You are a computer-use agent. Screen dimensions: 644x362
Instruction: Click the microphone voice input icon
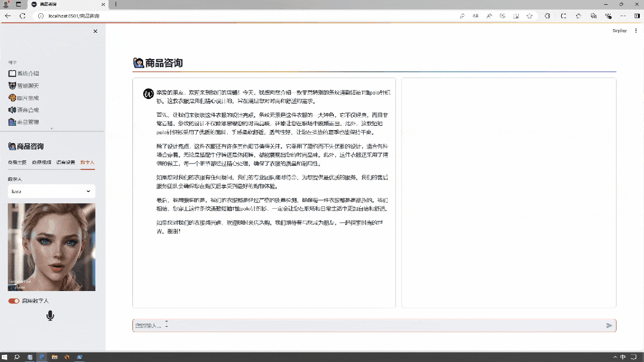(50, 315)
